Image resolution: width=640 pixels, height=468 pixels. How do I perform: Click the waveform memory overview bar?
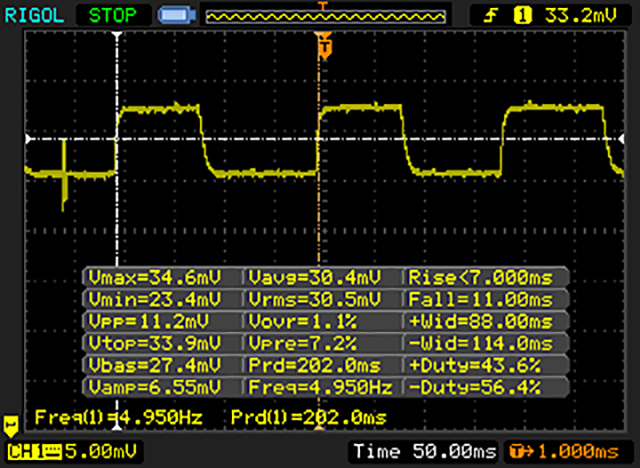pos(325,16)
